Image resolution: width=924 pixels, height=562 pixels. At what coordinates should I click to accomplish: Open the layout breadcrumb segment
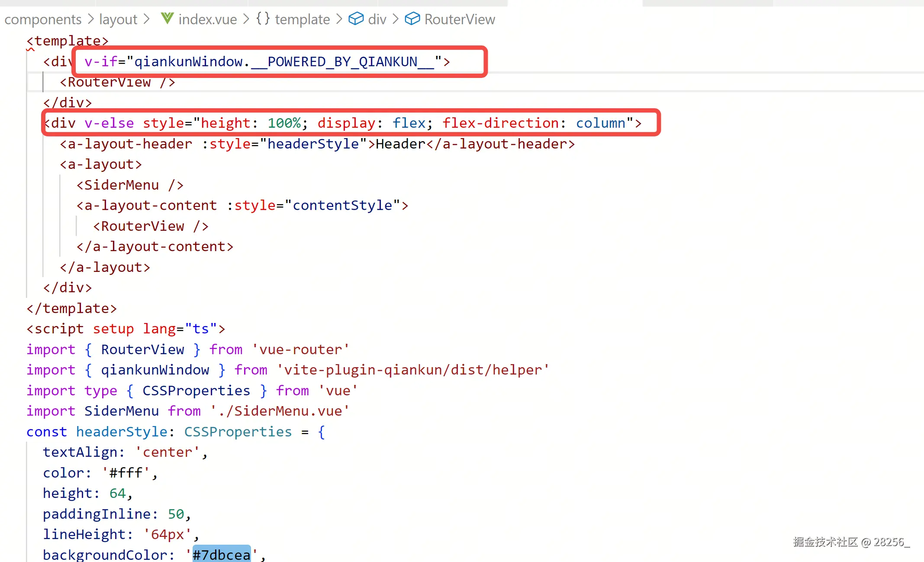[x=118, y=19]
